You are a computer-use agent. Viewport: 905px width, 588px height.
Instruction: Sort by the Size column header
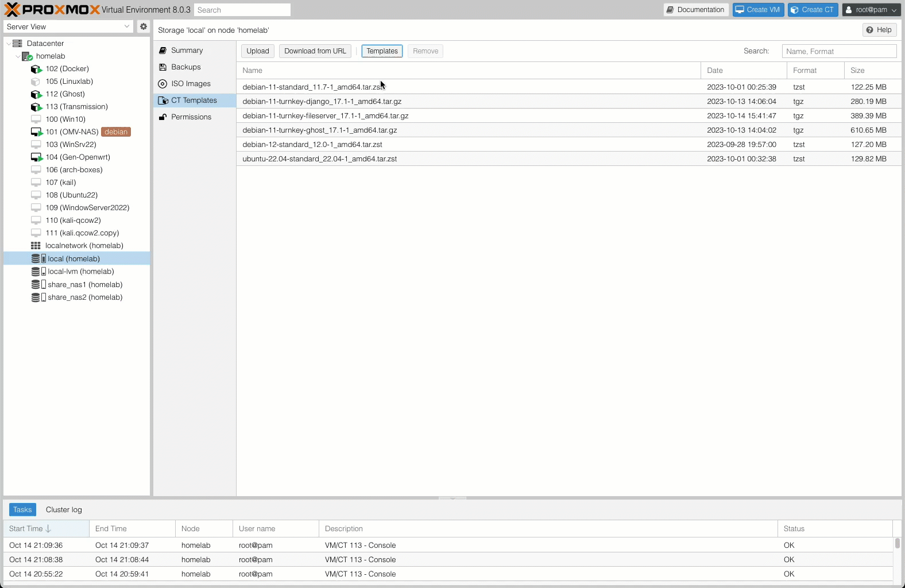tap(872, 71)
